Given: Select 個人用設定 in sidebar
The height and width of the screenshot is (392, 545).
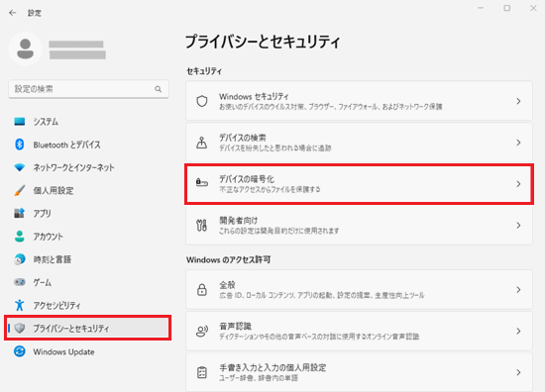Looking at the screenshot, I should 88,190.
